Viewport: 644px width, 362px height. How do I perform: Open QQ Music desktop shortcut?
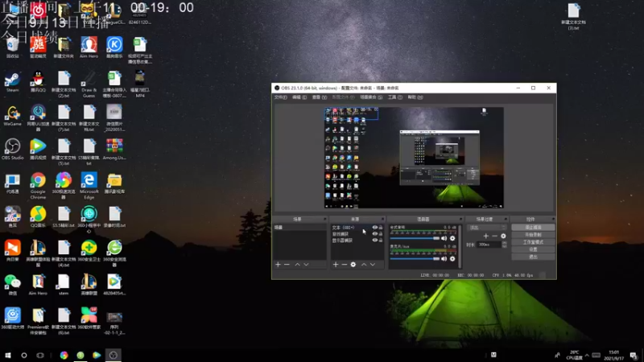pyautogui.click(x=38, y=217)
